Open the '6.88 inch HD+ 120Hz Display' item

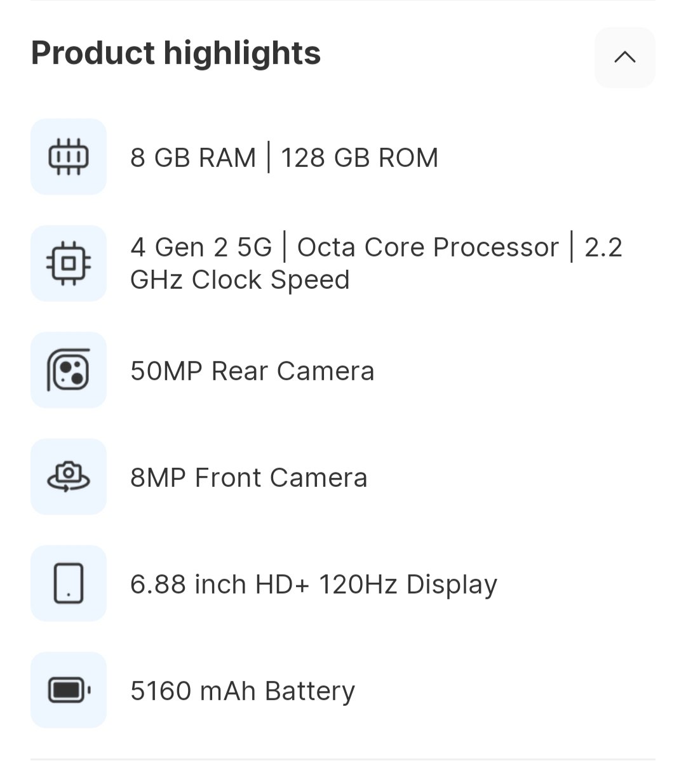(313, 585)
